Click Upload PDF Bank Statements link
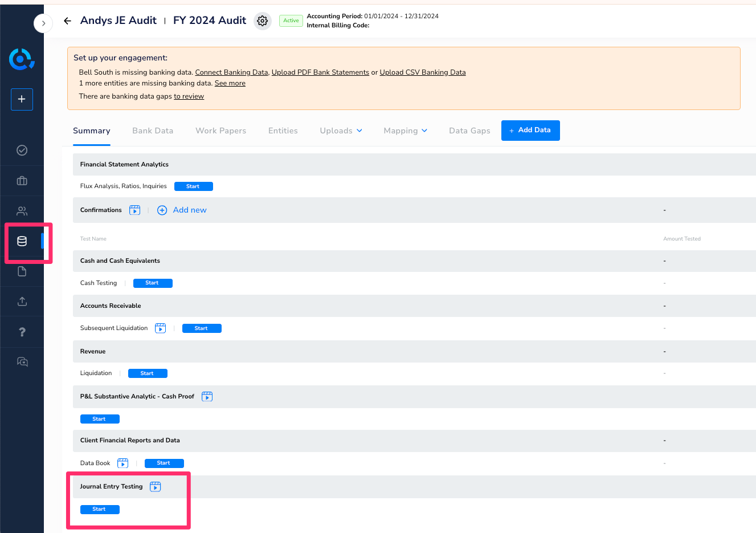 [x=320, y=72]
